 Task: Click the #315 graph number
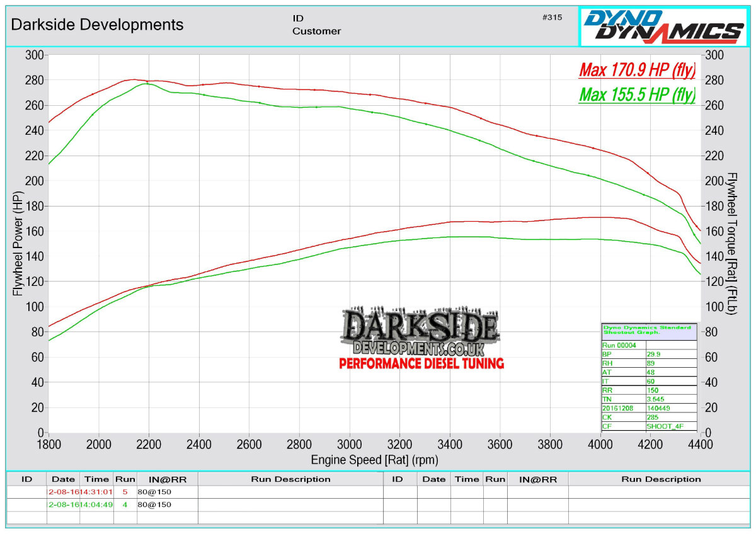(x=552, y=18)
